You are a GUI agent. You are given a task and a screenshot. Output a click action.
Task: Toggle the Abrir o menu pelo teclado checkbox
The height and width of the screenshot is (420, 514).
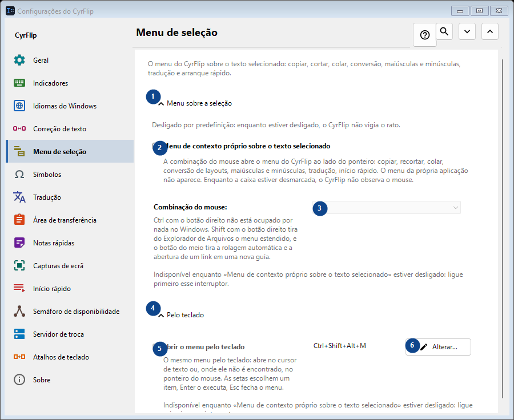[156, 347]
